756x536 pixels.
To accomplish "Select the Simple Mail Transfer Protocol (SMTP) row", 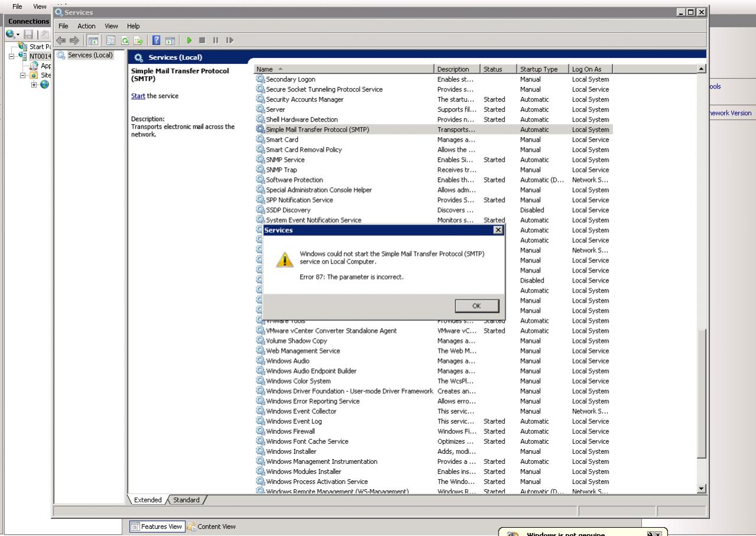I will click(434, 129).
